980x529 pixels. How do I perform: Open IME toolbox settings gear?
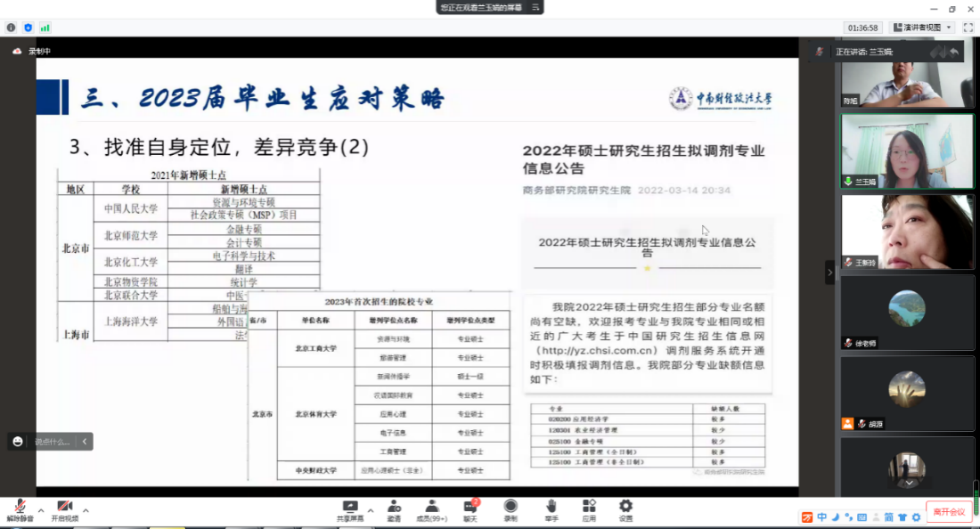(x=916, y=517)
